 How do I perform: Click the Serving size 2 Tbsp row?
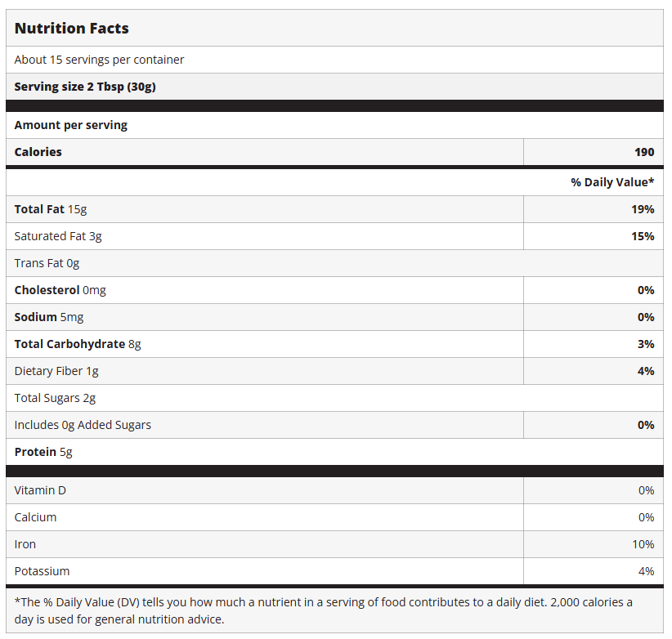[x=85, y=87]
